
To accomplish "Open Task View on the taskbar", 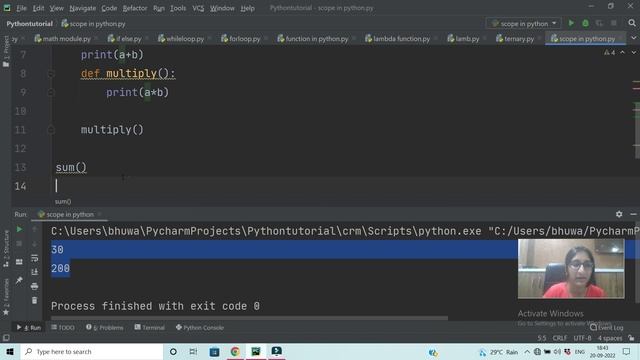I will [x=193, y=351].
